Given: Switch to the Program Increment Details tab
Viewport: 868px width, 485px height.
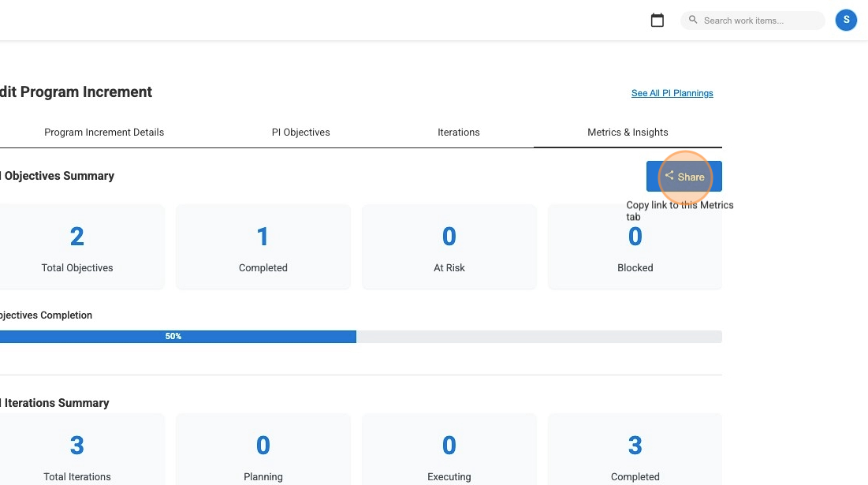Looking at the screenshot, I should (x=103, y=132).
